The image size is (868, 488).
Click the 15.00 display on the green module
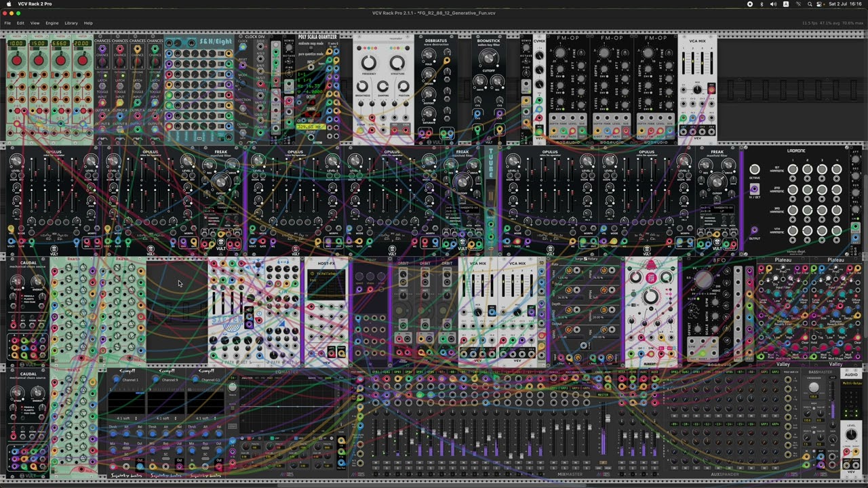point(38,44)
